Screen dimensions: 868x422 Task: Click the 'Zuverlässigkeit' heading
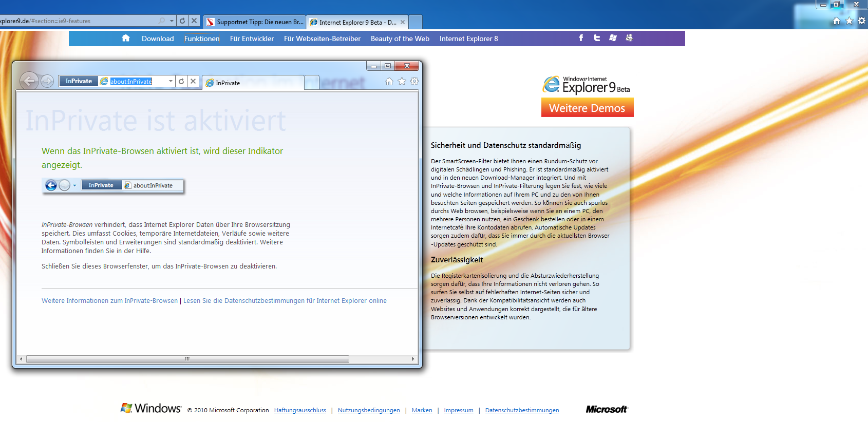pyautogui.click(x=457, y=260)
